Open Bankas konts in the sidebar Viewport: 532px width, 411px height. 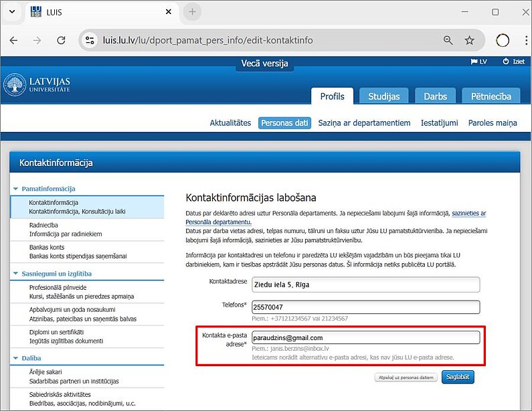[x=46, y=246]
